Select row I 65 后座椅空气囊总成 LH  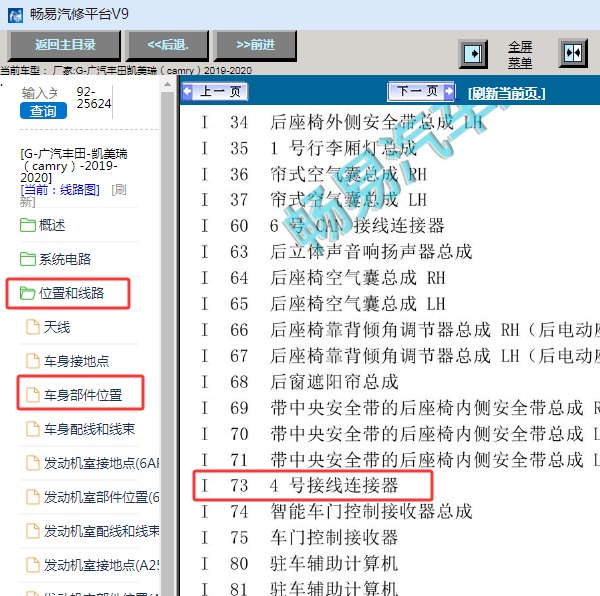coord(323,304)
